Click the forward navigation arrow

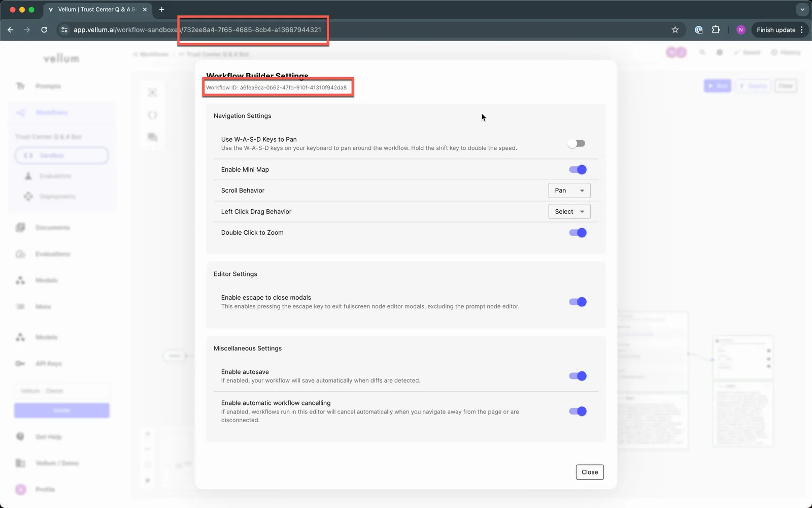(x=27, y=30)
